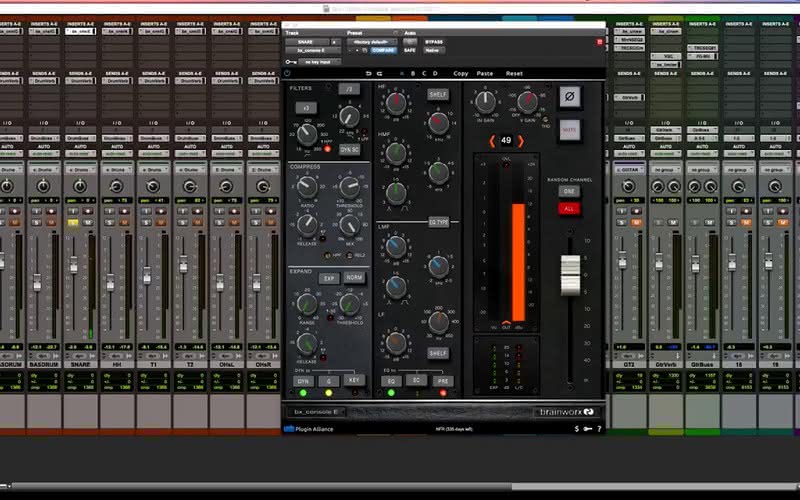This screenshot has width=800, height=500.
Task: Select settings slot D
Action: (x=435, y=73)
